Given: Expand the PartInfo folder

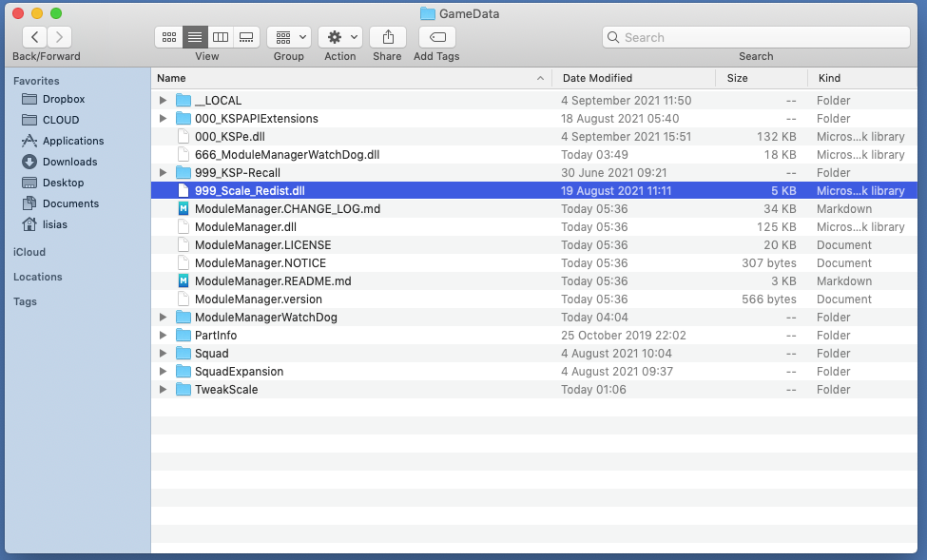Looking at the screenshot, I should click(163, 336).
